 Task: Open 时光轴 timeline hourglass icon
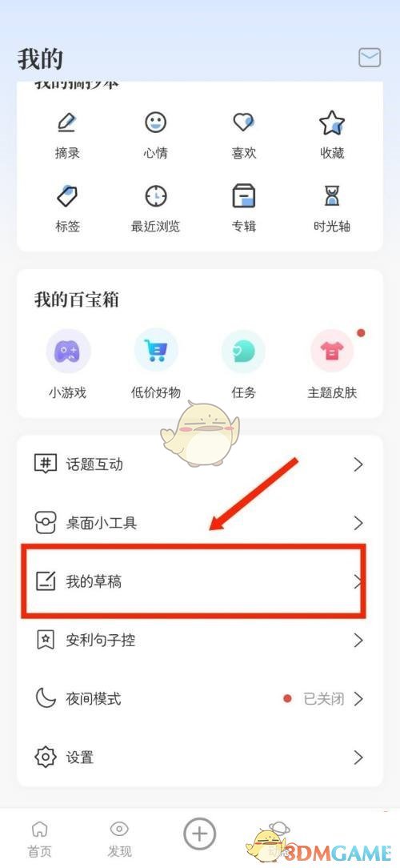(332, 196)
